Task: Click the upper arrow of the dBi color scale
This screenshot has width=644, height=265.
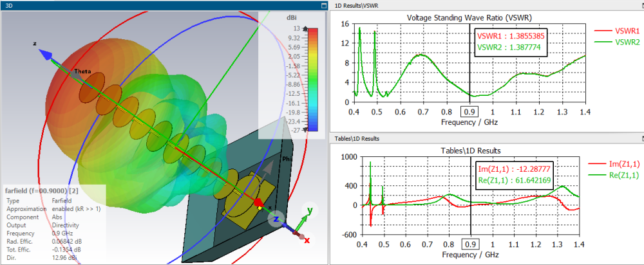Action: coord(305,29)
